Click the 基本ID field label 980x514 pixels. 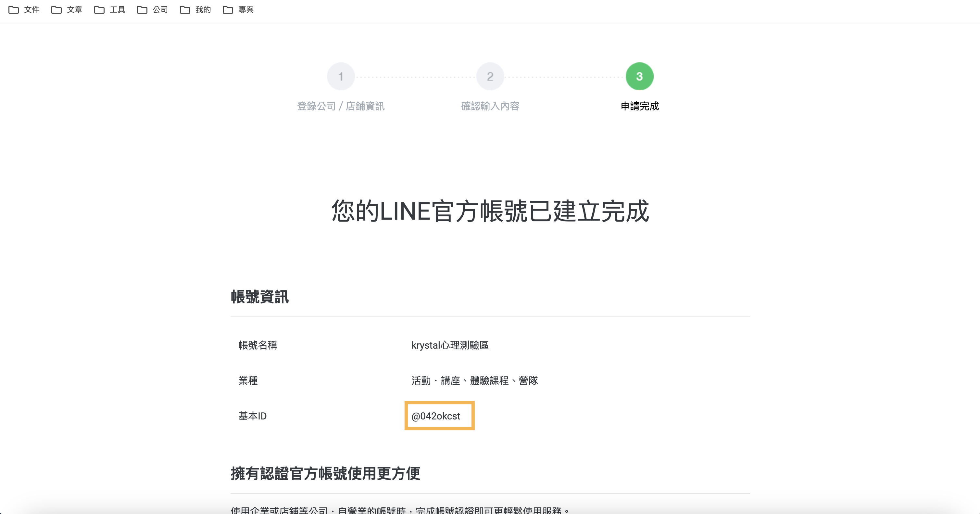[x=253, y=416]
